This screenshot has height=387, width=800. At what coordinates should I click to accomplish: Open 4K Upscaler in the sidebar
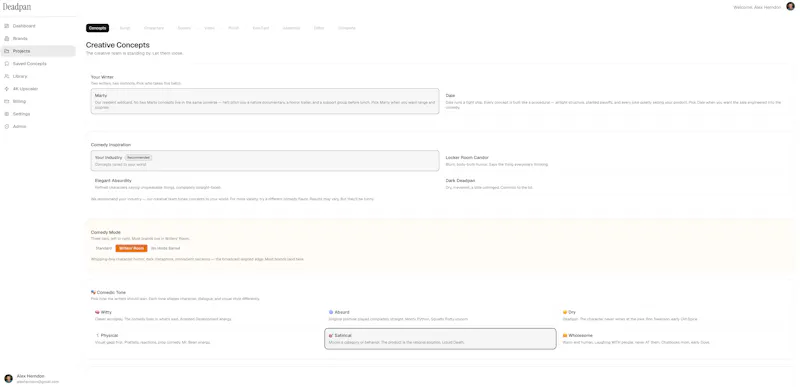[x=38, y=89]
